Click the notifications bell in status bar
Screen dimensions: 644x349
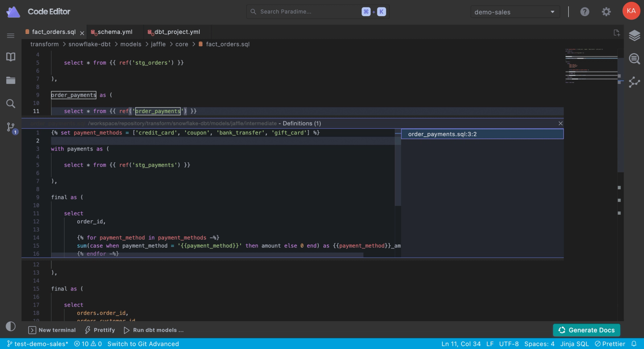coord(634,344)
